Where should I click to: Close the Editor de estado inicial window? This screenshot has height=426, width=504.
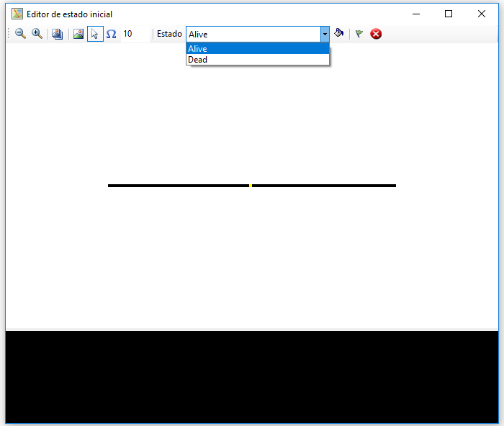click(x=482, y=14)
